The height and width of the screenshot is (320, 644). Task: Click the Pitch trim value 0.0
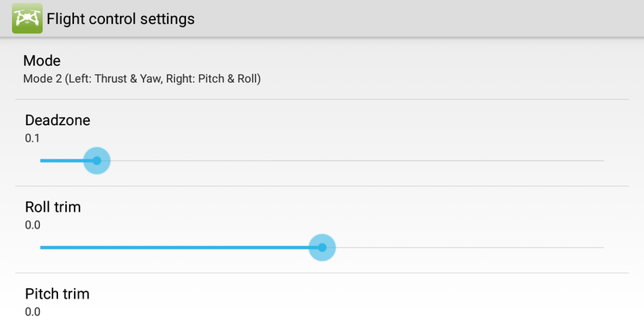pos(32,311)
